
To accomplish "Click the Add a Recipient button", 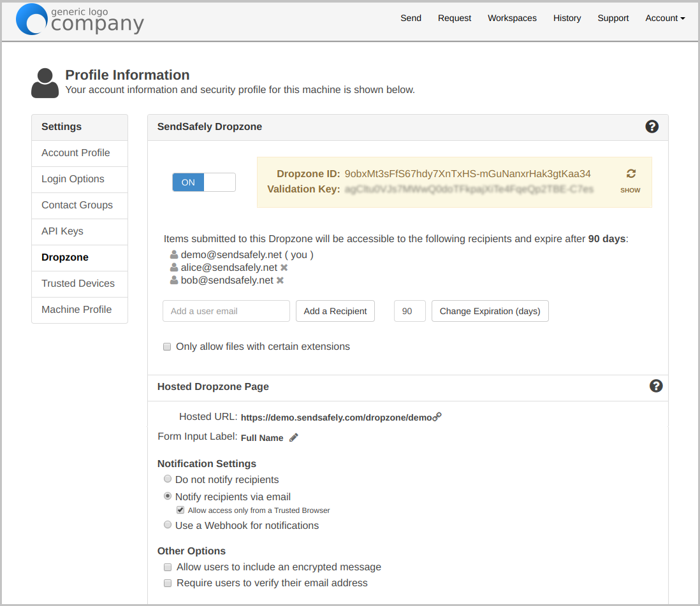I will 335,311.
